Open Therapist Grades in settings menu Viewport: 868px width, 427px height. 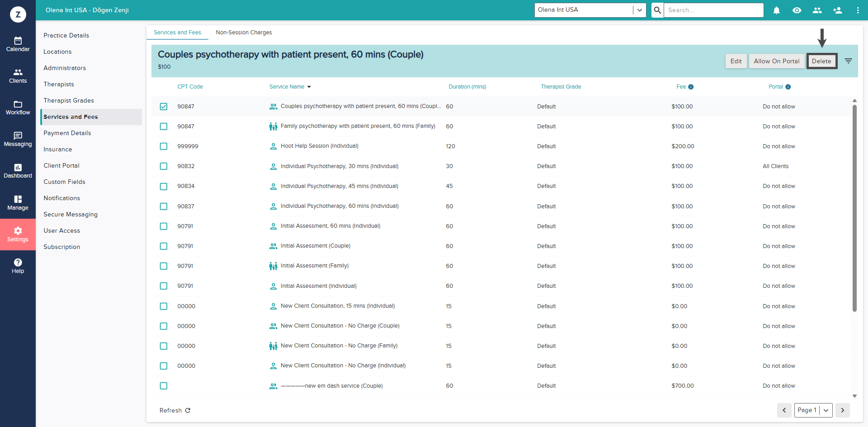[69, 100]
